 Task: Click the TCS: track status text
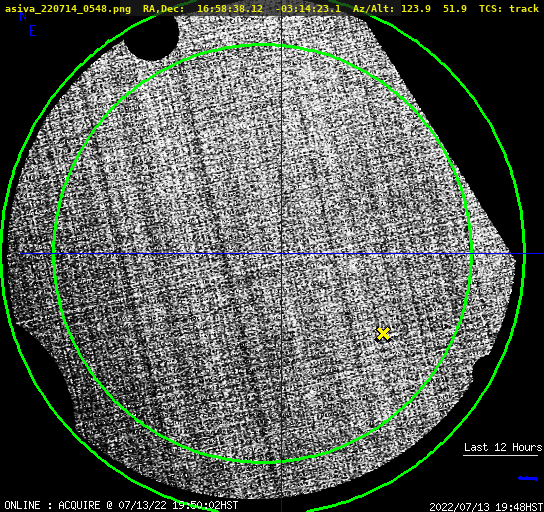[x=509, y=9]
